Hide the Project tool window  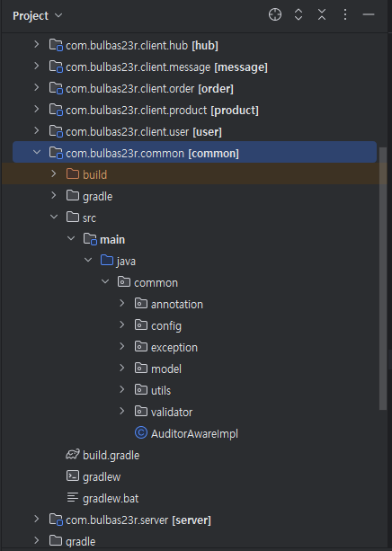coord(369,14)
